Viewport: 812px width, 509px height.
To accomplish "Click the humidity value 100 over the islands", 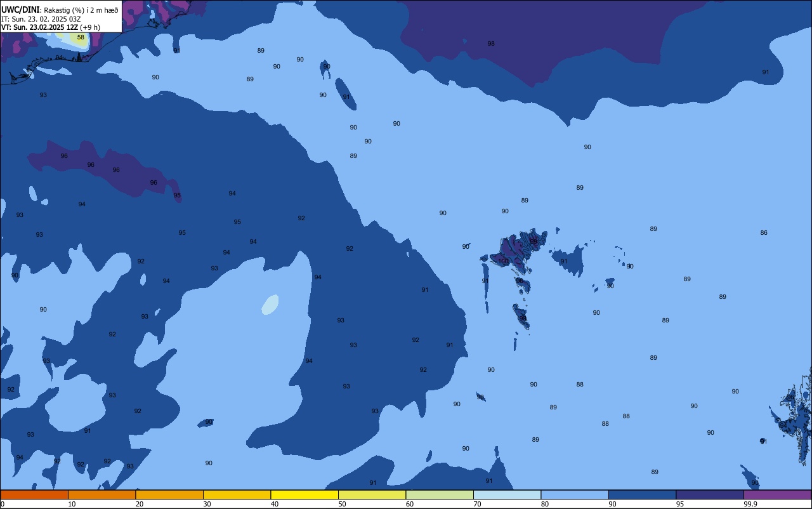I will click(x=504, y=261).
